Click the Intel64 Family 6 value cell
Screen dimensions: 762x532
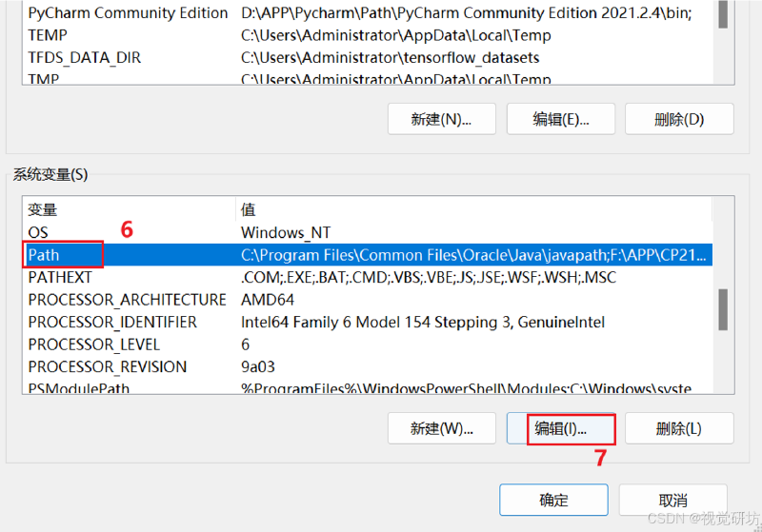pyautogui.click(x=423, y=322)
